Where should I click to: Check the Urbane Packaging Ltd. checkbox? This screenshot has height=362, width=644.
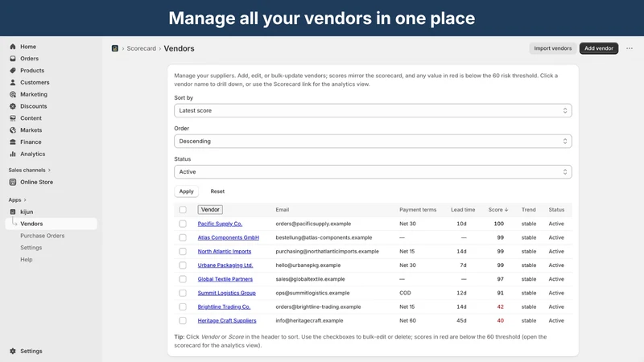click(x=183, y=265)
